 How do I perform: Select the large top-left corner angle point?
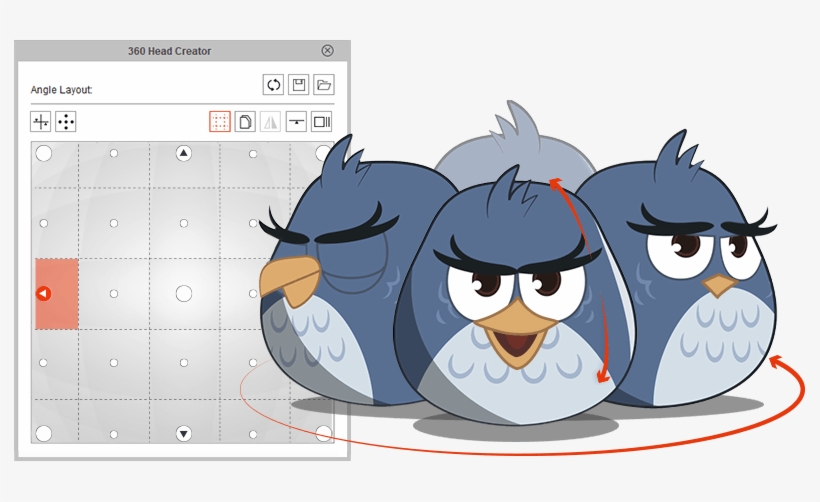point(43,153)
